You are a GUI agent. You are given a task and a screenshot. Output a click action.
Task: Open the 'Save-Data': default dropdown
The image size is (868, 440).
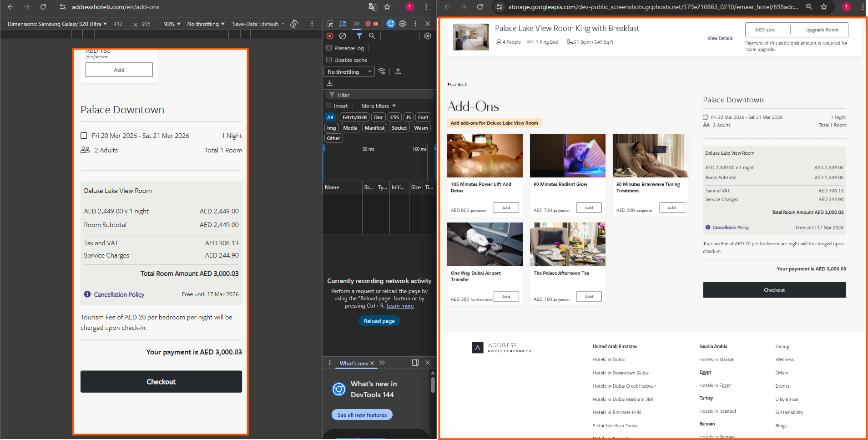coord(258,24)
